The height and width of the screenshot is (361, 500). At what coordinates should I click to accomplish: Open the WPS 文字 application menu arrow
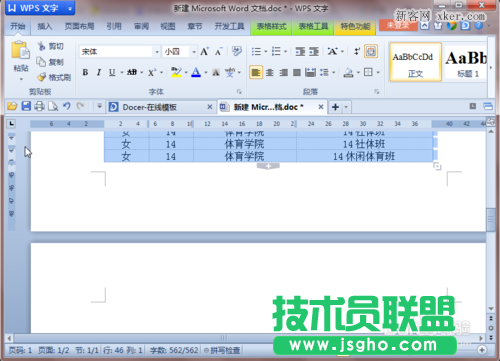70,9
